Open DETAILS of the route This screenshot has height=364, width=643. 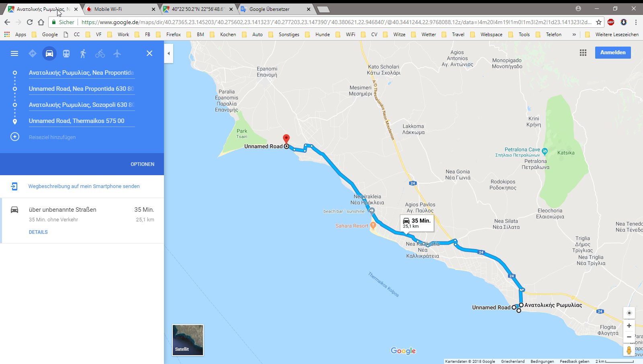38,232
